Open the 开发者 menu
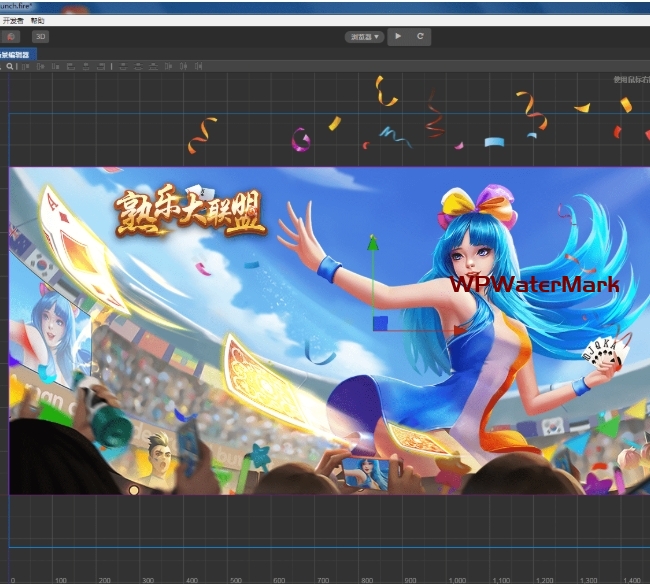The height and width of the screenshot is (584, 650). pyautogui.click(x=12, y=21)
